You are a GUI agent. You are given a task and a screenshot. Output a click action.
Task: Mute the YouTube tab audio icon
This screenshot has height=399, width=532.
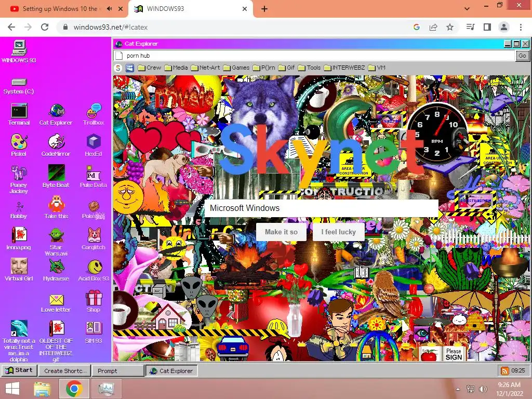coord(109,9)
